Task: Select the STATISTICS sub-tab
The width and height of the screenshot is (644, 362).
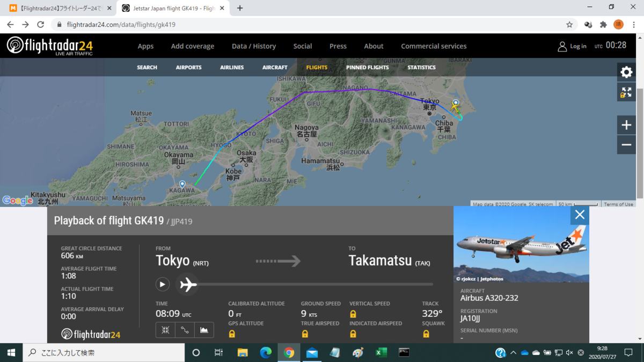Action: 421,68
